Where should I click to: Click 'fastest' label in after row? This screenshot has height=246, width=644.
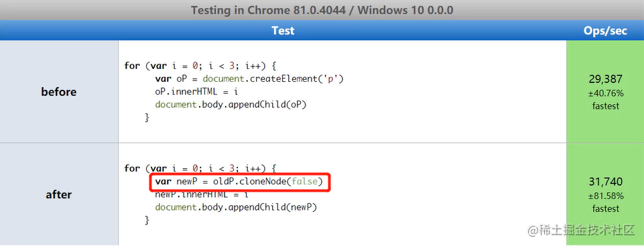click(605, 208)
